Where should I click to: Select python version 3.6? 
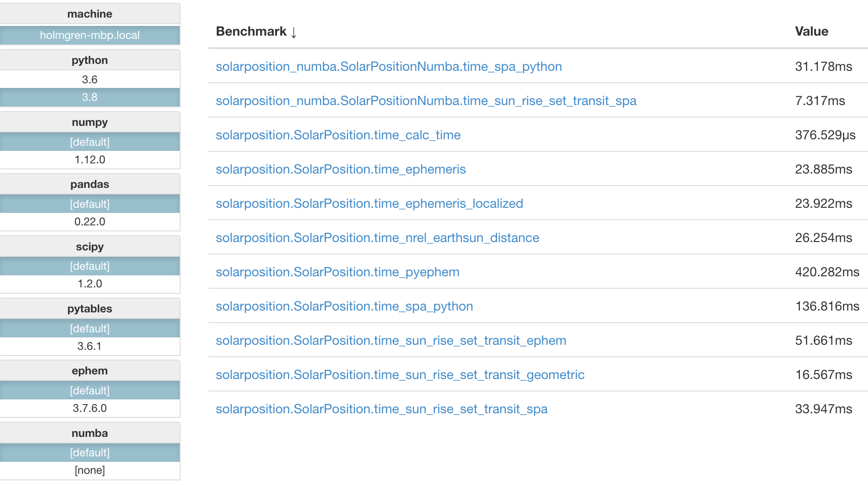[x=90, y=80]
